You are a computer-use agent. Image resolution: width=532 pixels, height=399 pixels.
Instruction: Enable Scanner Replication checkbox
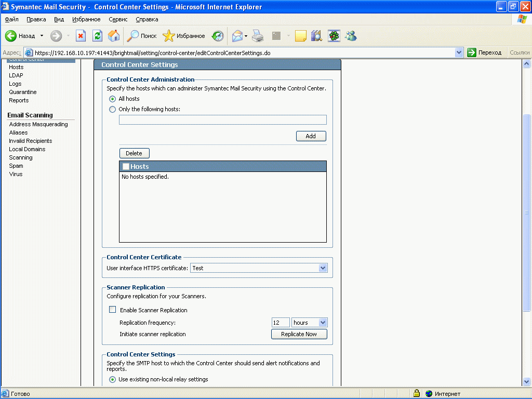coord(112,310)
